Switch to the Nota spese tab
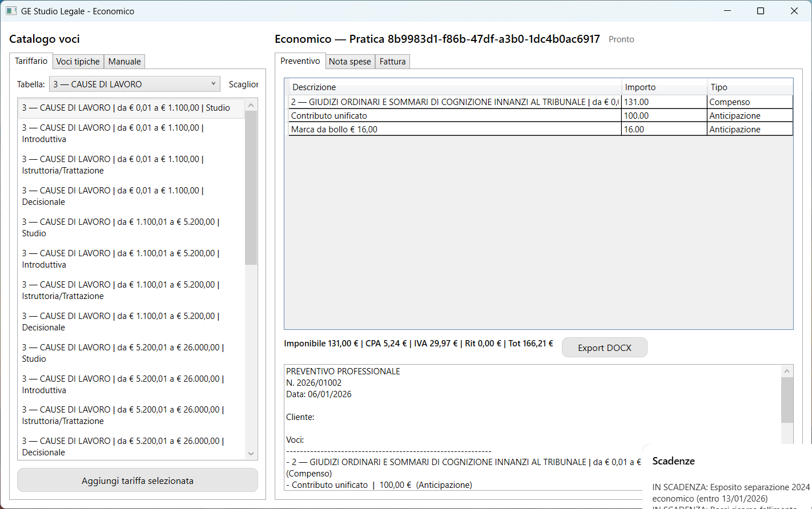 349,62
